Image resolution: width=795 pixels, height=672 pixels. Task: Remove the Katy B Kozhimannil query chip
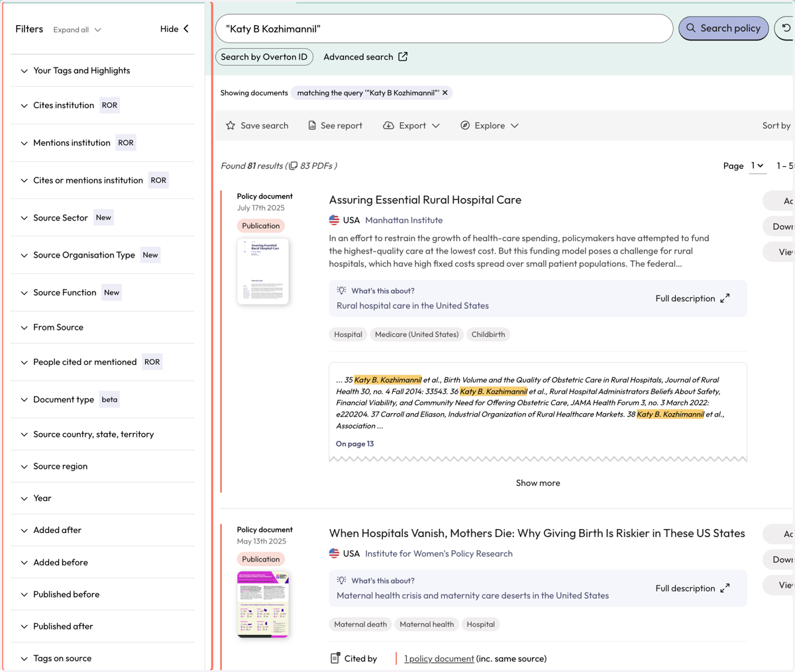[445, 93]
